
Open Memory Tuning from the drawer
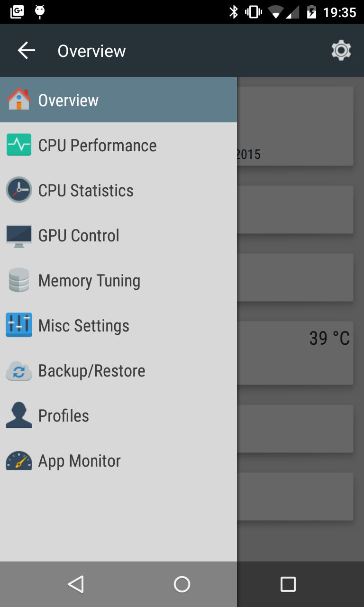(x=89, y=281)
